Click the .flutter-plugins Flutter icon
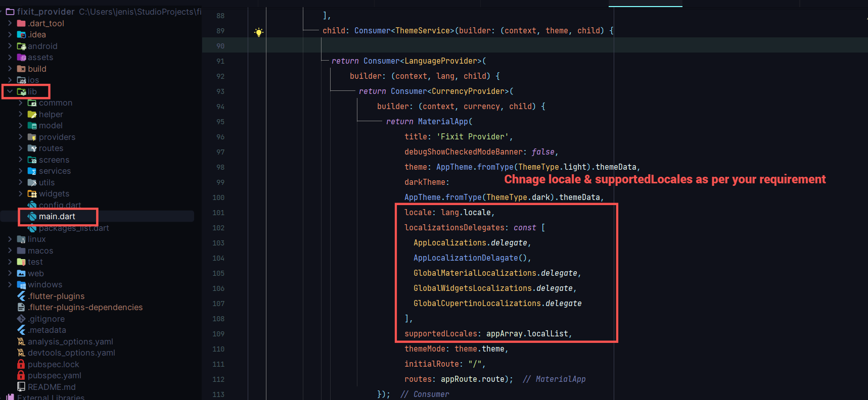Image resolution: width=868 pixels, height=400 pixels. pos(21,296)
